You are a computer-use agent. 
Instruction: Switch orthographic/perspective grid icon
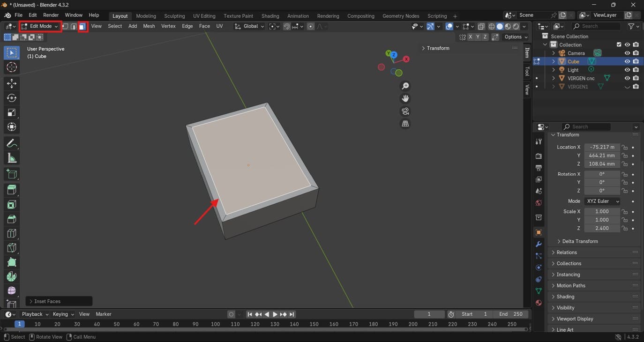pos(405,124)
